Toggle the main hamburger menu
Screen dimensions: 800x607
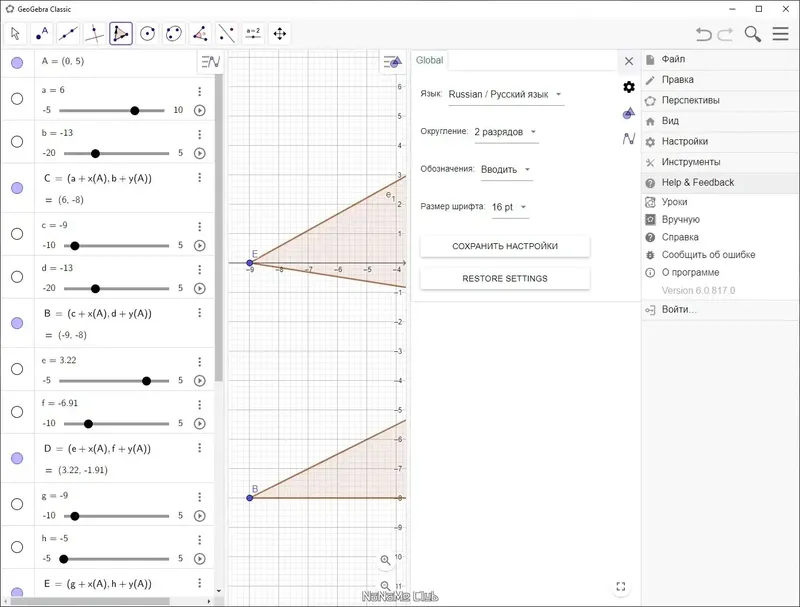(781, 34)
